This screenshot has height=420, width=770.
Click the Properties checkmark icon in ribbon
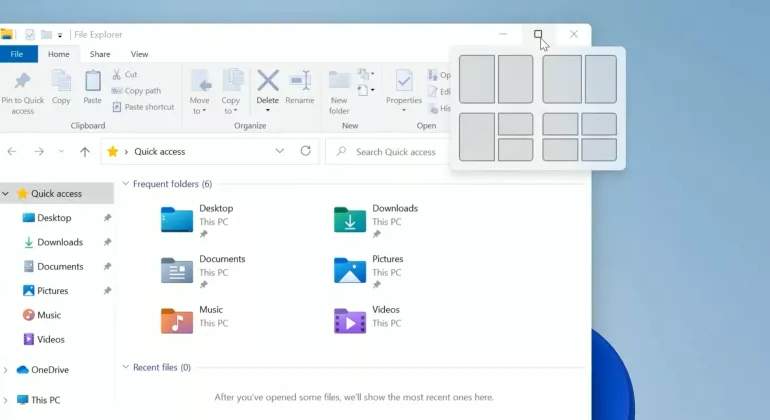404,81
